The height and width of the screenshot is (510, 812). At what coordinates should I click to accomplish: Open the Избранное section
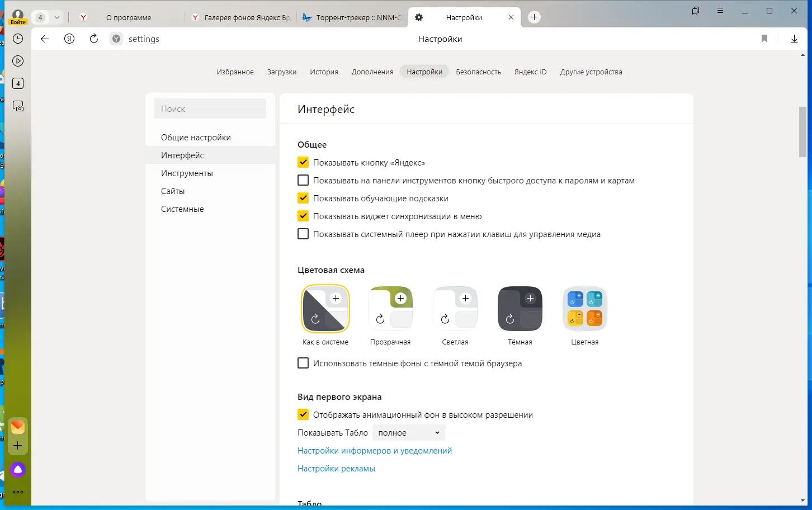point(235,72)
